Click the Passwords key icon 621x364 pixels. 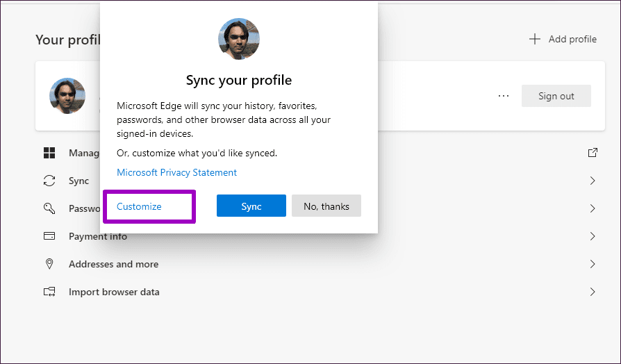click(49, 208)
